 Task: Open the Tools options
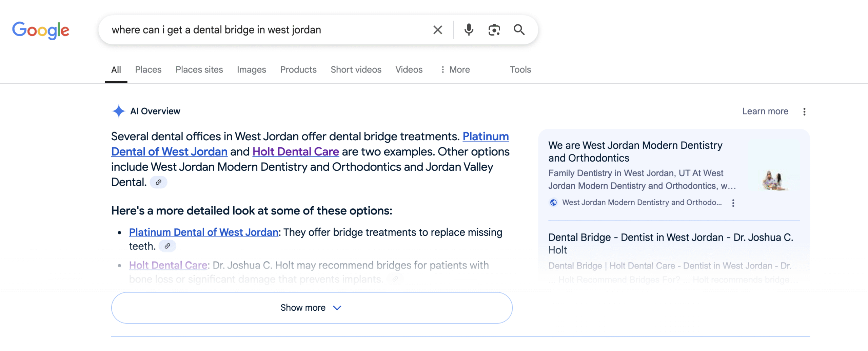point(520,70)
